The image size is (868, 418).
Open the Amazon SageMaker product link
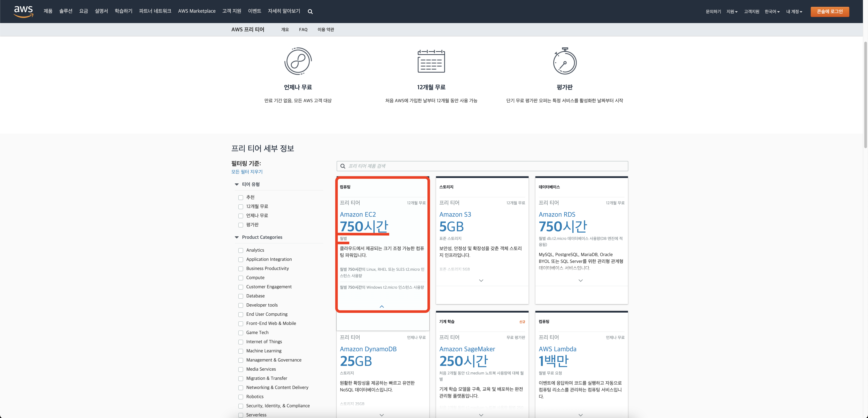point(467,349)
